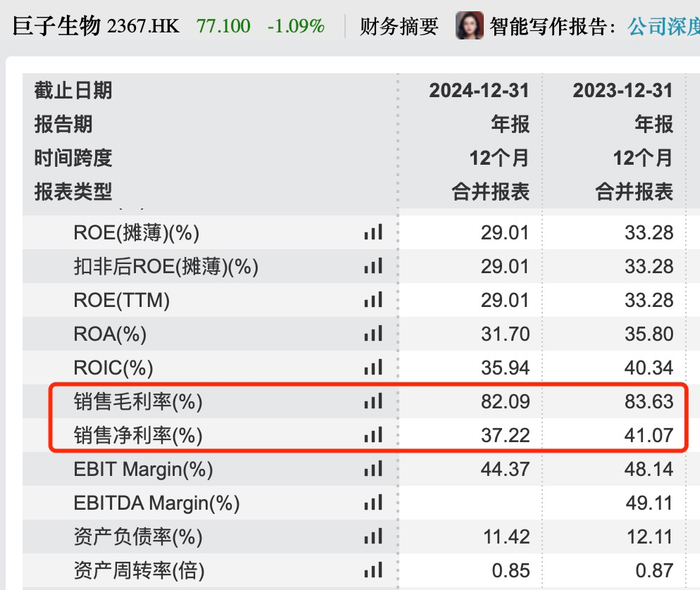Viewport: 700px width, 590px height.
Task: Select the 财务摘要 tab
Action: click(x=399, y=27)
